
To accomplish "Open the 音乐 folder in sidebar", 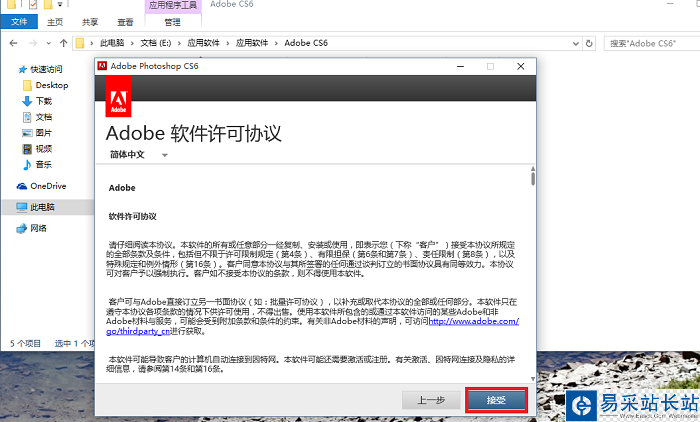I will coord(44,164).
